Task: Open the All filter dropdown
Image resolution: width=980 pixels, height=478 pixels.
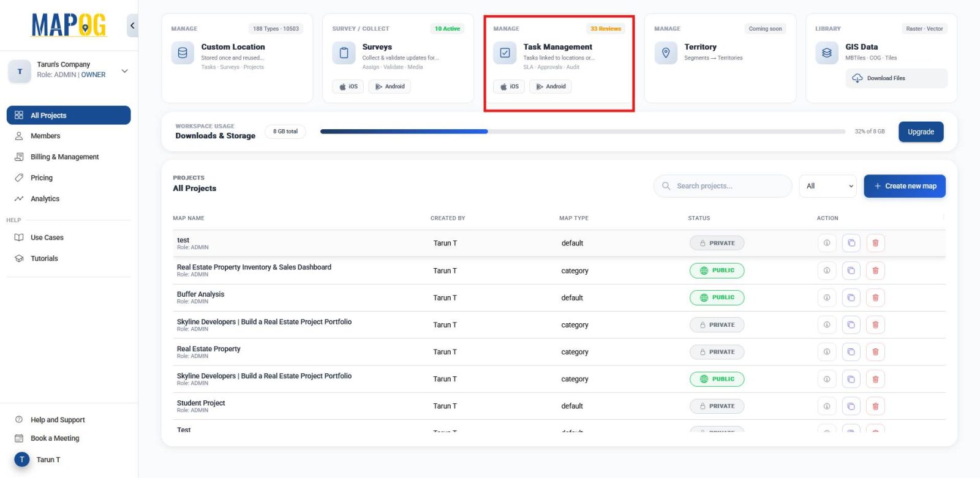Action: 828,186
